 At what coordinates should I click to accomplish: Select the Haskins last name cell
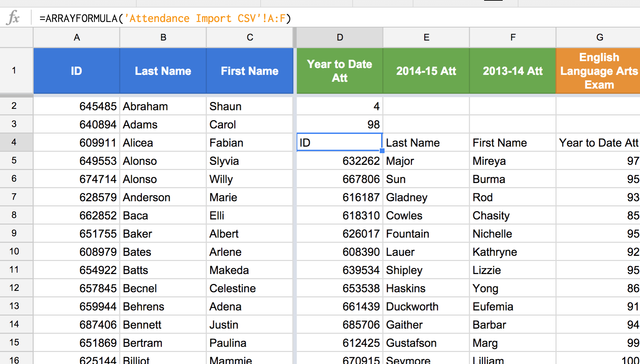(x=426, y=288)
